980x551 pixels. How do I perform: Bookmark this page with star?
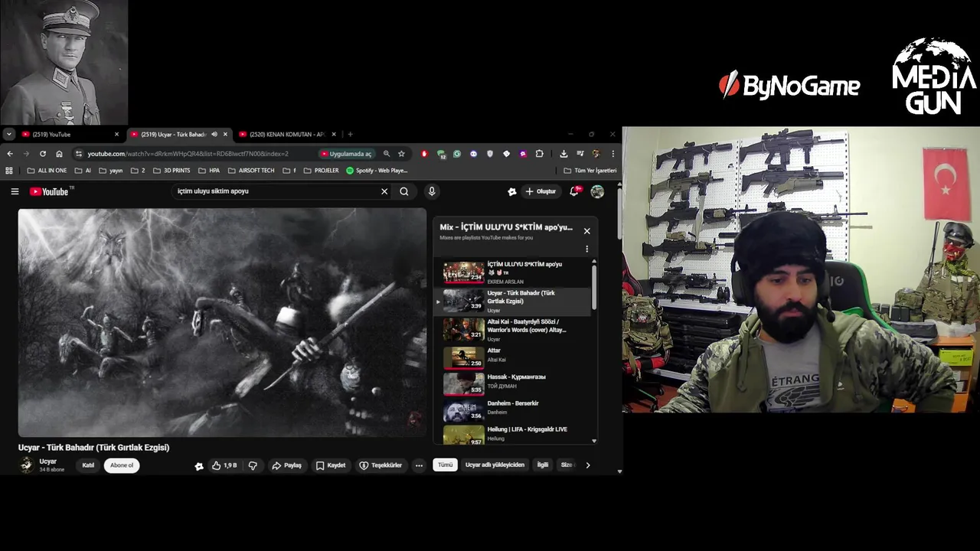pyautogui.click(x=401, y=154)
